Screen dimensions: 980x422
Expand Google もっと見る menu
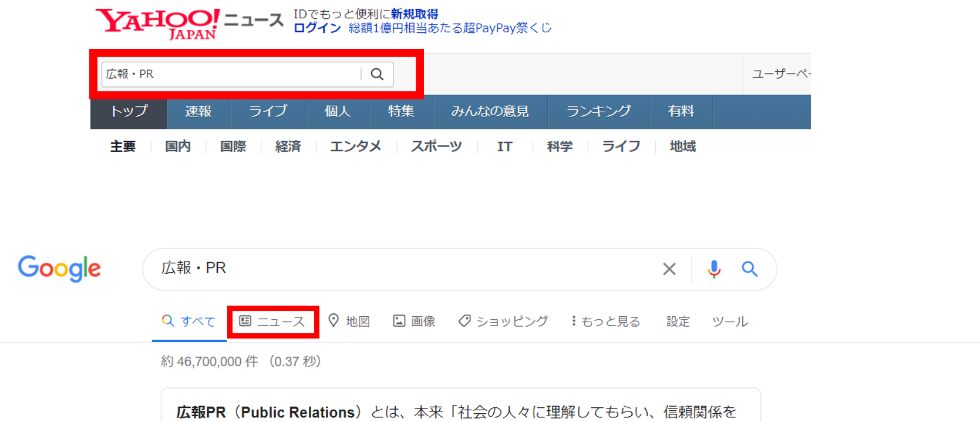[605, 321]
